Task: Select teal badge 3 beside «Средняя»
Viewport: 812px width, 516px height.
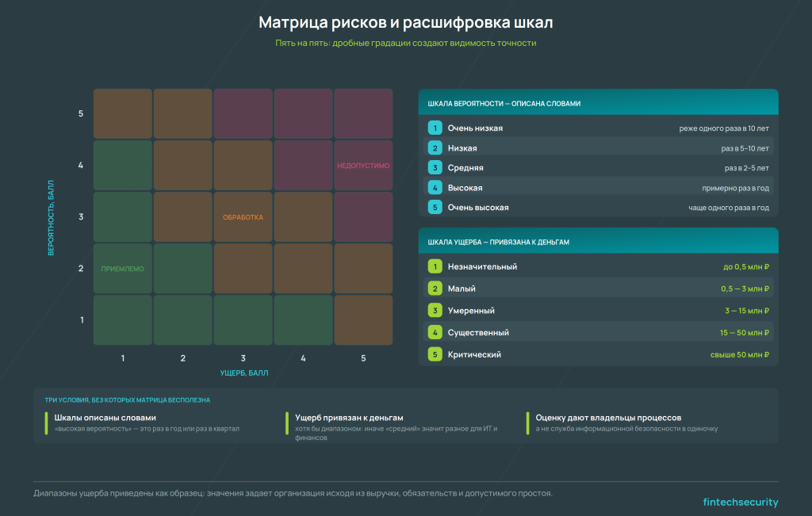Action: [435, 168]
